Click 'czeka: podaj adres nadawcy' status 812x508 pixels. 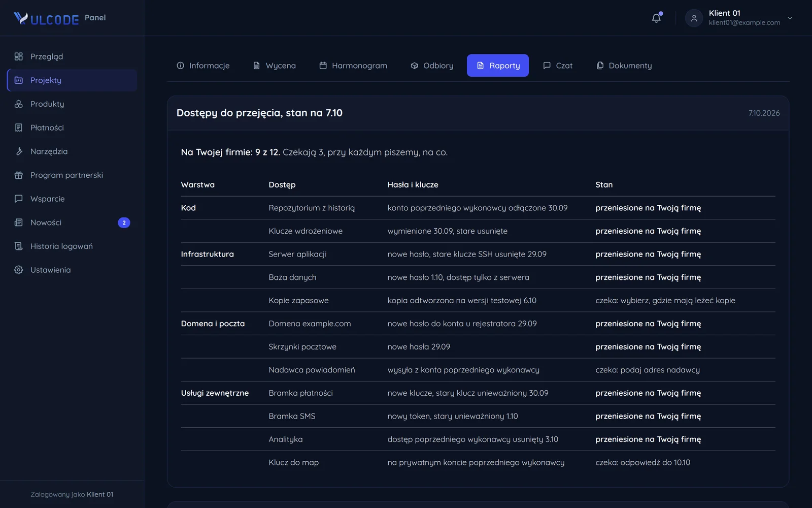(648, 370)
